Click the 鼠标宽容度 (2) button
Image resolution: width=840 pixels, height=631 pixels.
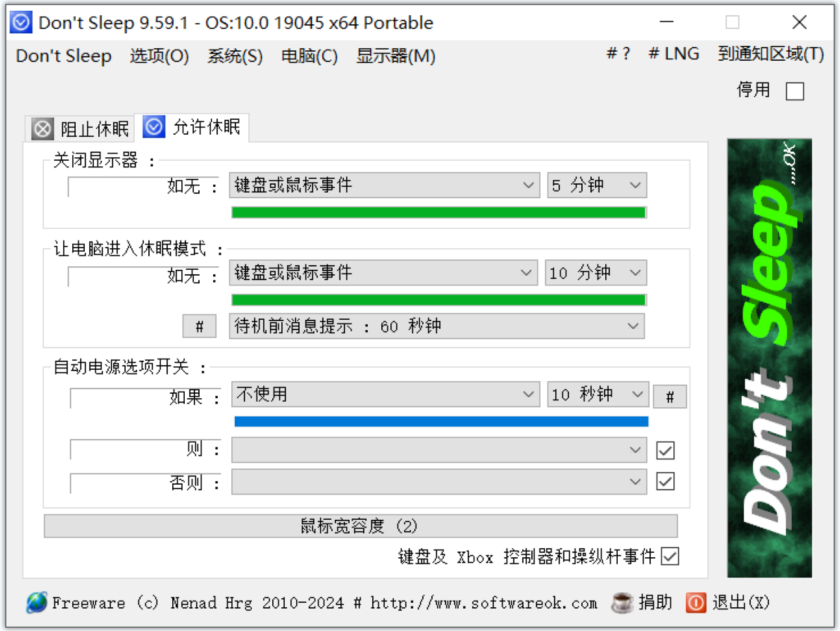click(x=361, y=526)
